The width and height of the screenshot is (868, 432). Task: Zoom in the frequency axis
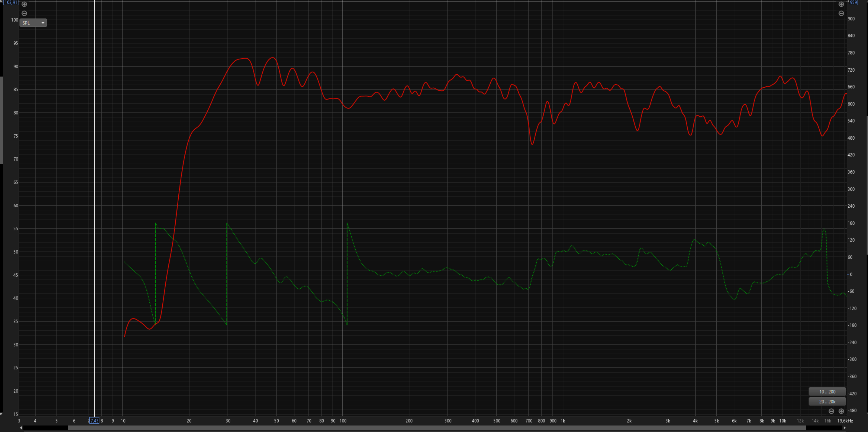pos(841,411)
